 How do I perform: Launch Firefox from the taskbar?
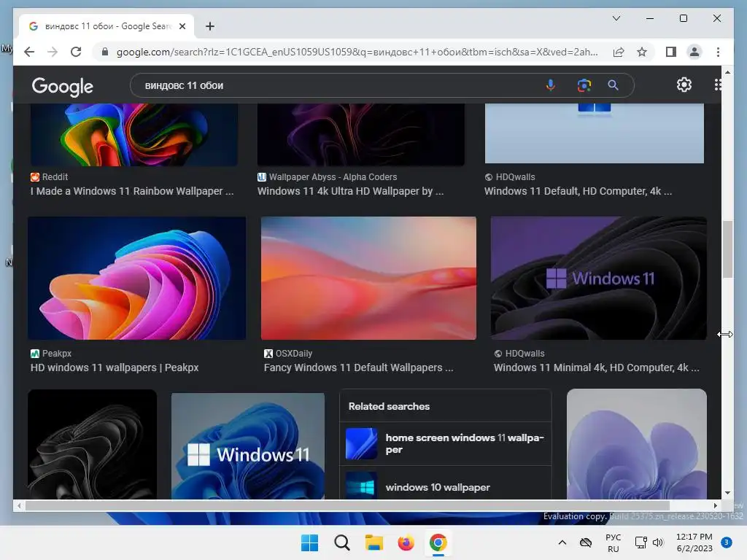point(406,542)
